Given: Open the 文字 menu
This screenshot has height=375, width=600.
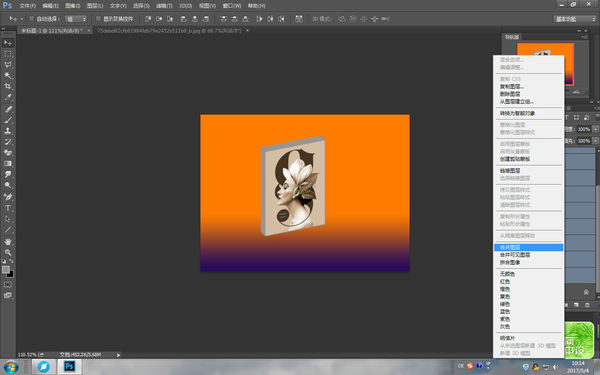Looking at the screenshot, I should click(117, 6).
